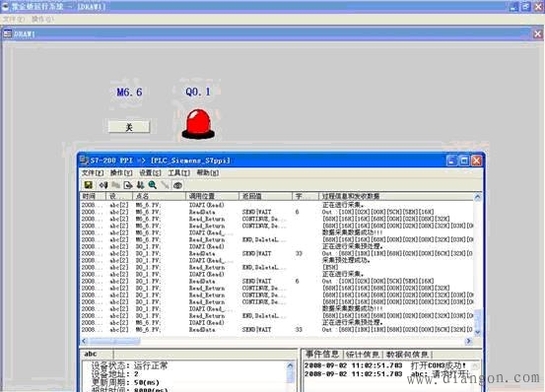Select first log row 正在进行采集

(x=276, y=205)
